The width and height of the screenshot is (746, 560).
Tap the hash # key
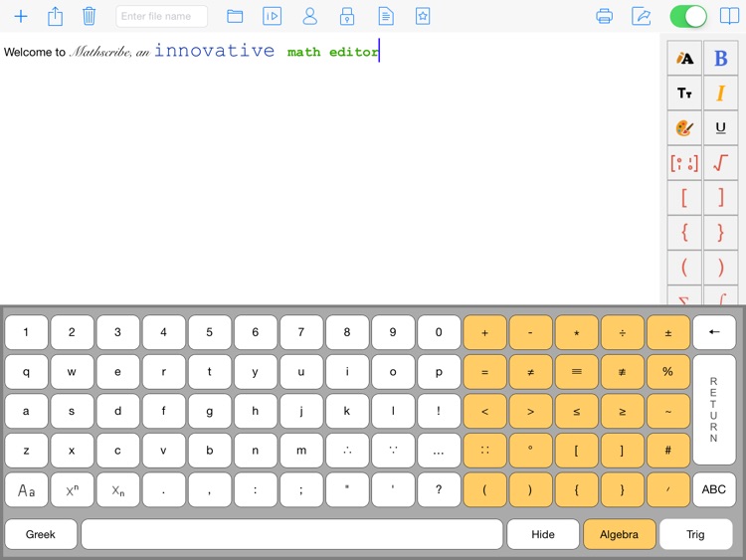(668, 451)
